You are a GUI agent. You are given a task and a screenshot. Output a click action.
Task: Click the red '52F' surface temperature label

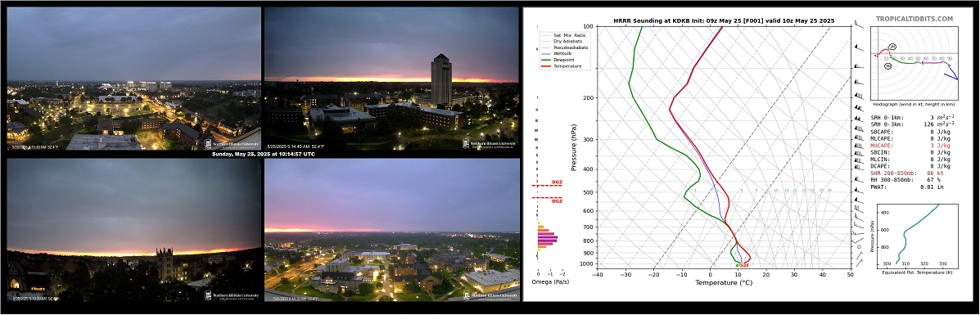tap(745, 266)
